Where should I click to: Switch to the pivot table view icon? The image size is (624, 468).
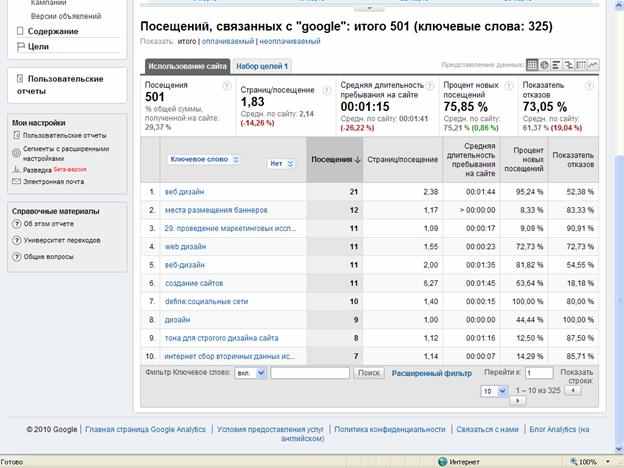(x=581, y=65)
